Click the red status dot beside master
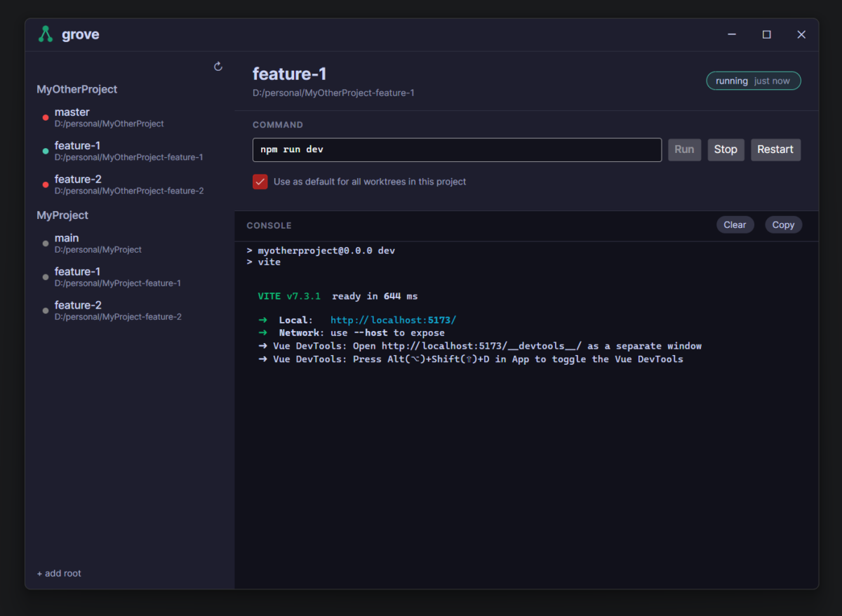The width and height of the screenshot is (842, 616). [x=46, y=118]
